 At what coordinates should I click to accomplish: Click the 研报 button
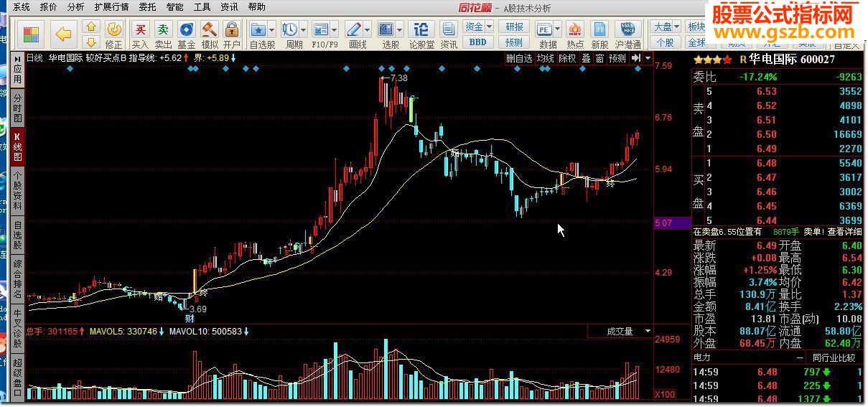514,27
